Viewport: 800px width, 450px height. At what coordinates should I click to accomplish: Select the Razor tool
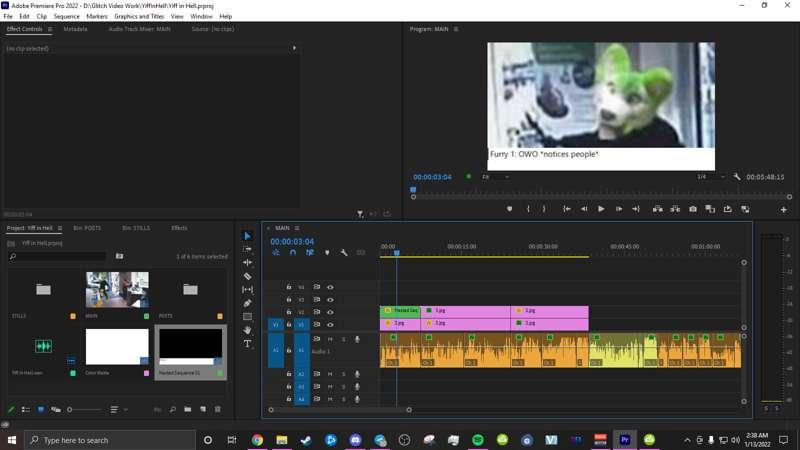[x=247, y=276]
